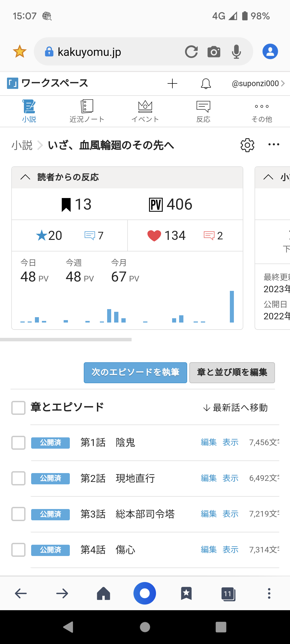
Task: Collapse the 読者からの反応 panel
Action: click(x=26, y=177)
